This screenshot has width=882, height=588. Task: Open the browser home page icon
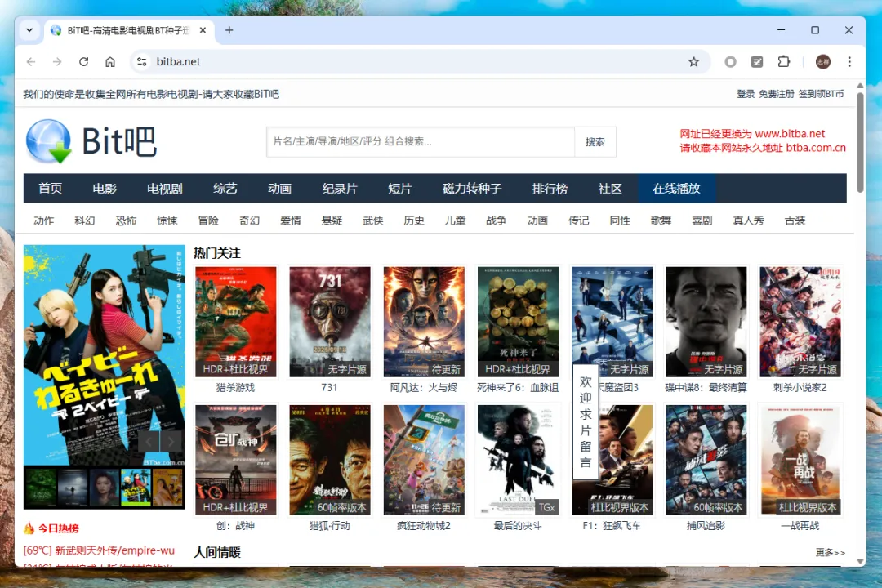[110, 62]
